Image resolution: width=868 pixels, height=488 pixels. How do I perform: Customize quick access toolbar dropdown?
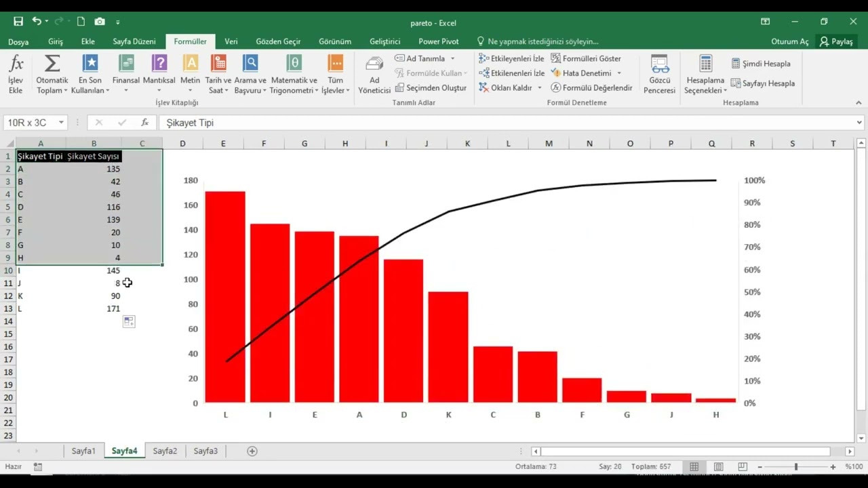point(117,22)
